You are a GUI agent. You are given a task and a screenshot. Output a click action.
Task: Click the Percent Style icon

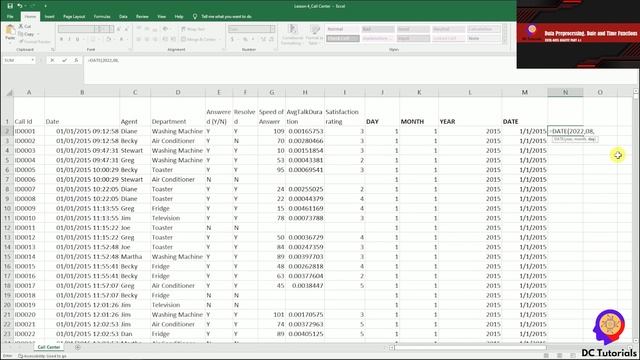245,39
